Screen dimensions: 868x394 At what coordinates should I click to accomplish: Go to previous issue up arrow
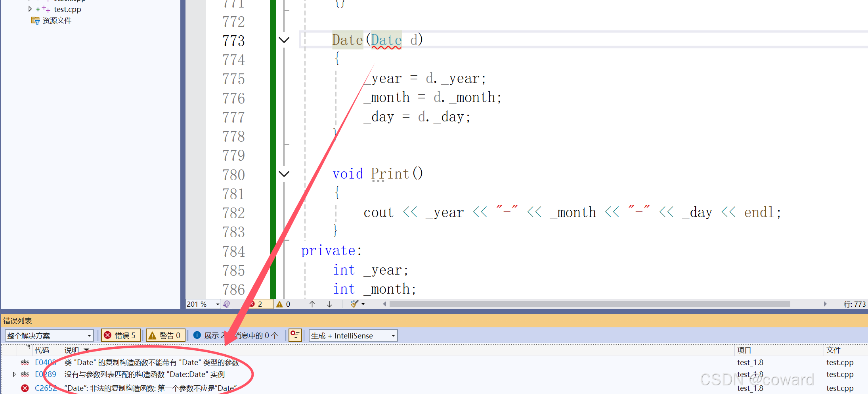click(x=312, y=304)
